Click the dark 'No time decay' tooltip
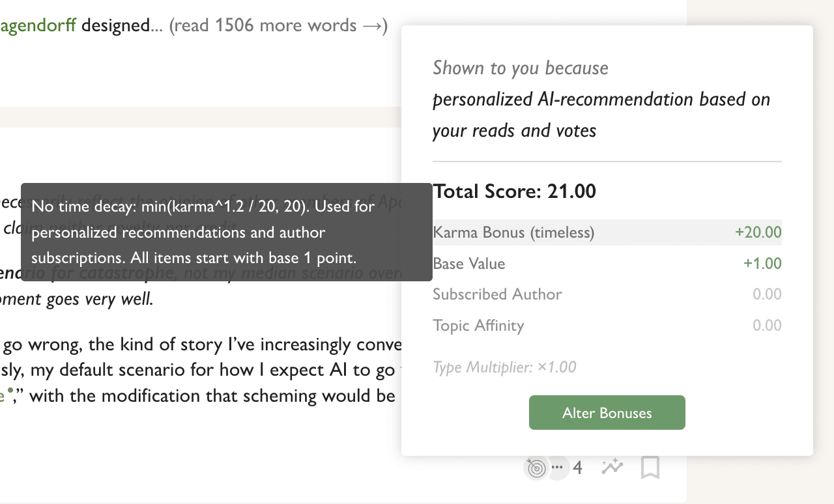 tap(226, 232)
